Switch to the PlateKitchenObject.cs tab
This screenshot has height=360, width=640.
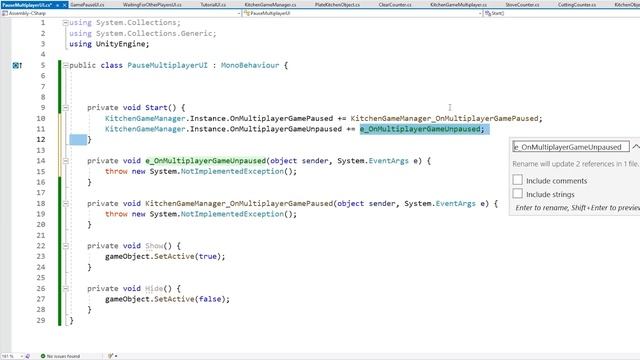[337, 4]
